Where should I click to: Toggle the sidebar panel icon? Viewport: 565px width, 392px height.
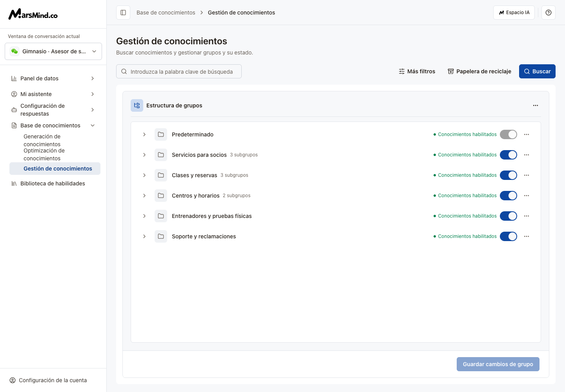click(123, 13)
